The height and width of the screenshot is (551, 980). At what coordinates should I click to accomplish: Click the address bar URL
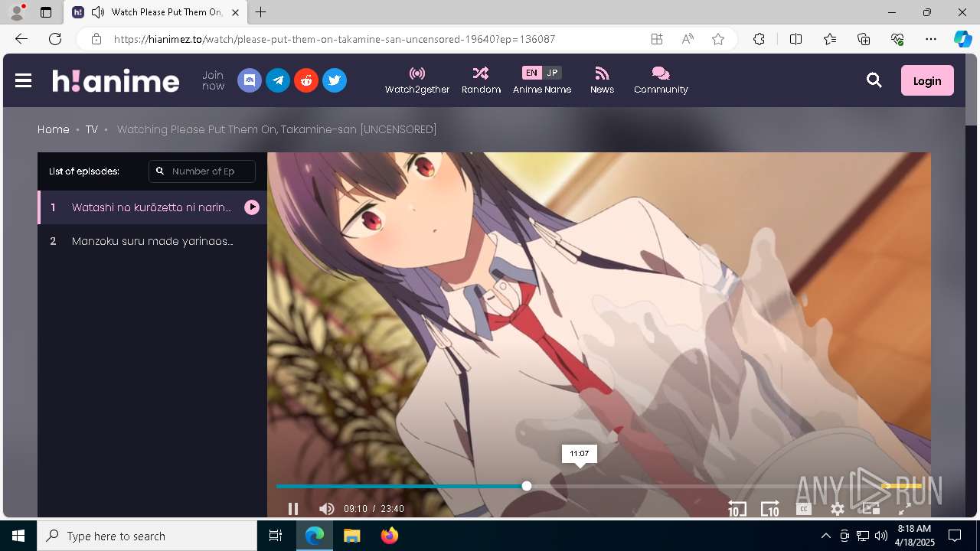(x=335, y=39)
